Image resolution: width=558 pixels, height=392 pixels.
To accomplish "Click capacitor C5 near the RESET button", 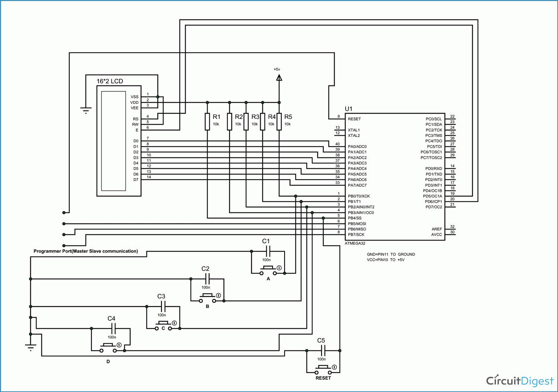I will [x=323, y=350].
